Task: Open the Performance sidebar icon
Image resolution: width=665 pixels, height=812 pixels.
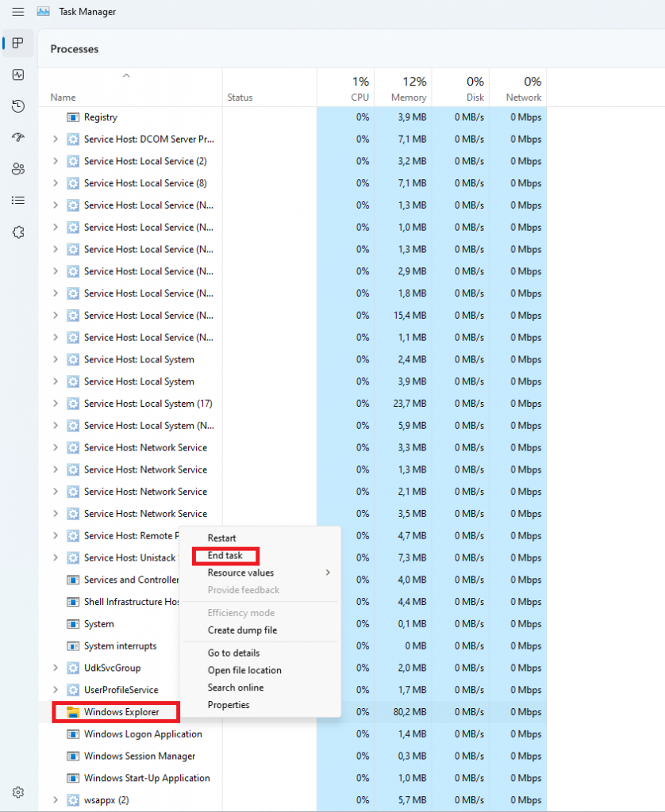Action: 18,75
